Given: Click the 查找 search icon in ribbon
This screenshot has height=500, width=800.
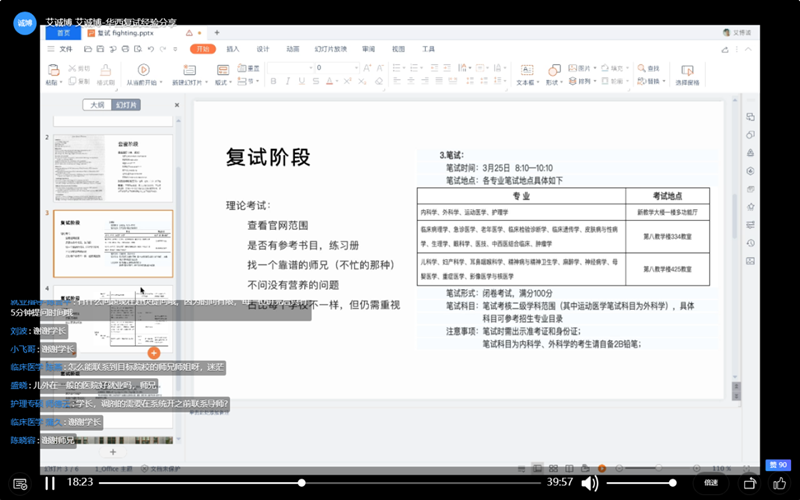Looking at the screenshot, I should coord(652,72).
